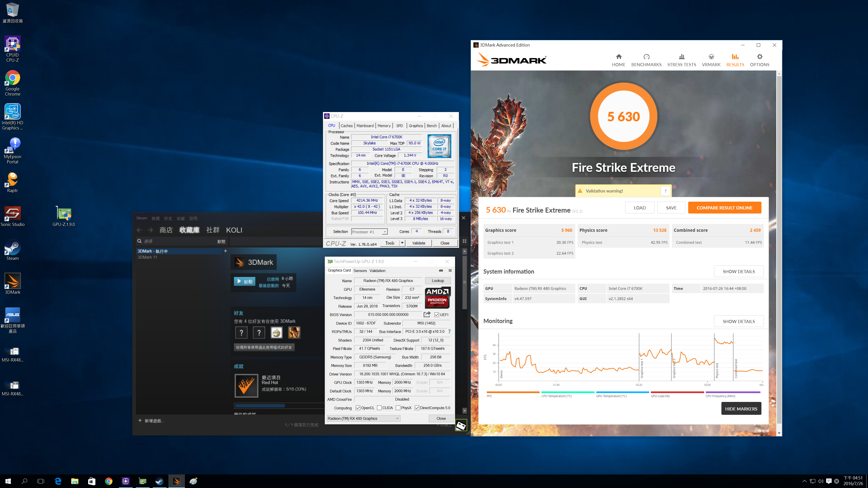The image size is (868, 488).
Task: Click the Steam list scroll-down arrow
Action: [x=465, y=411]
